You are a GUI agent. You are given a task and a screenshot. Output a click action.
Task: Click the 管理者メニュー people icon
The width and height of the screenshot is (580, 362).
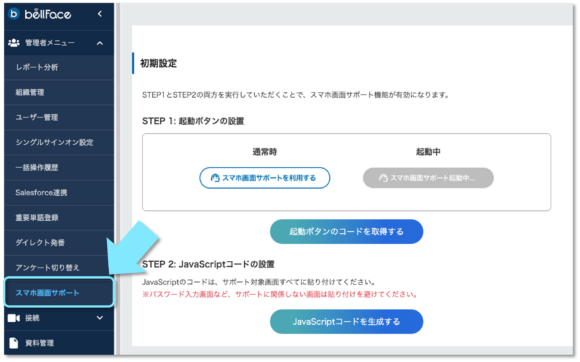pyautogui.click(x=14, y=43)
